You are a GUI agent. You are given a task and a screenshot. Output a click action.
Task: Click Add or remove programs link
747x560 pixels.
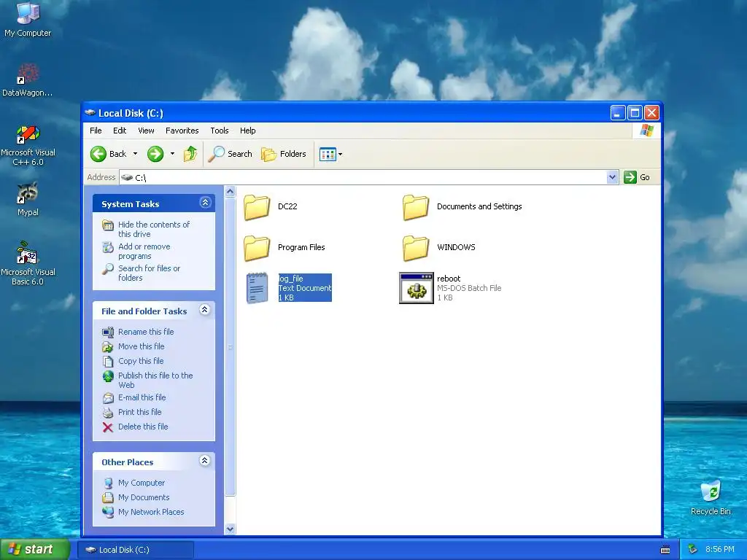point(144,251)
